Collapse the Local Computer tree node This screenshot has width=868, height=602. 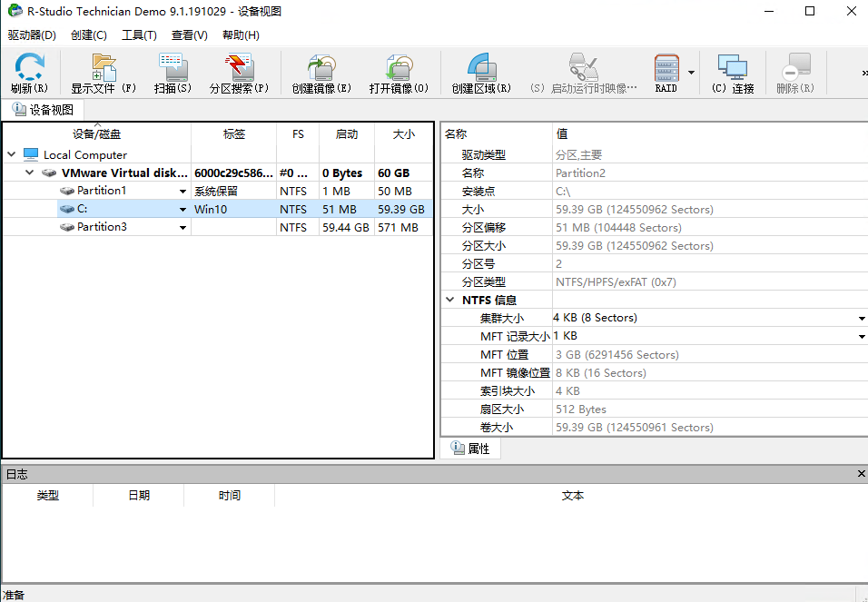[11, 154]
